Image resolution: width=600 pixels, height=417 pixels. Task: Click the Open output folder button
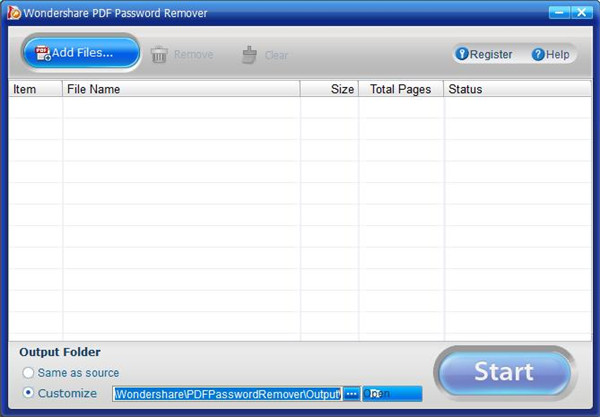392,394
